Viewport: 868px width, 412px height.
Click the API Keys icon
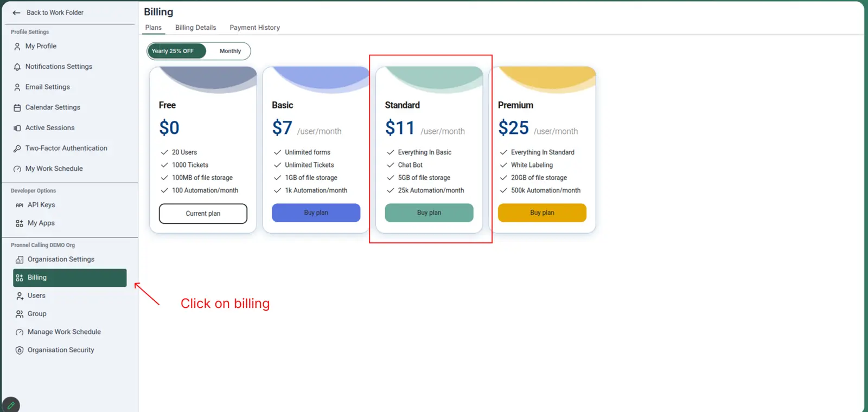click(20, 205)
